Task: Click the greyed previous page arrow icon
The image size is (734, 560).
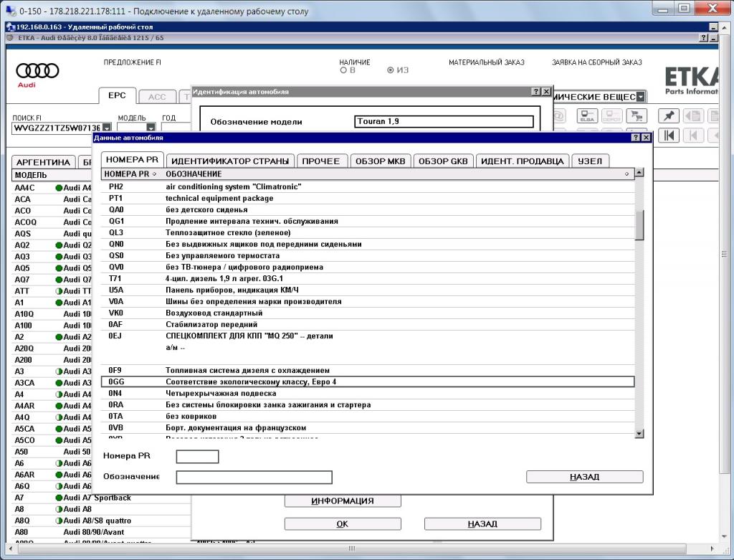Action: pyautogui.click(x=693, y=136)
